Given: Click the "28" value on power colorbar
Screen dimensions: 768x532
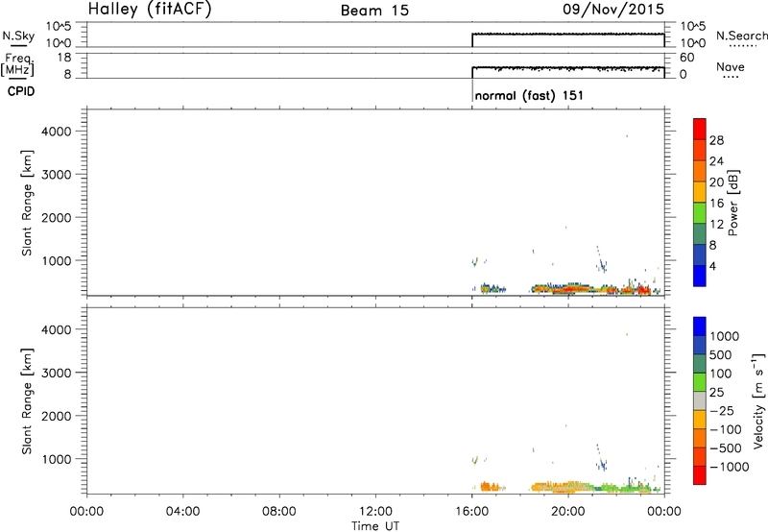Looking at the screenshot, I should tap(716, 140).
